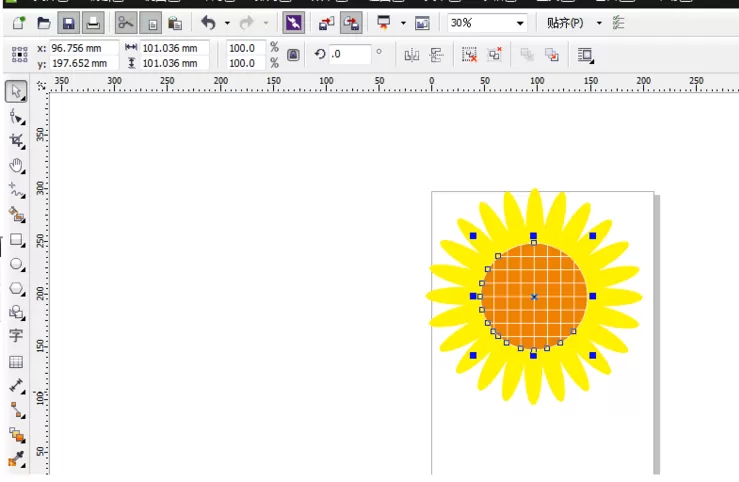
Task: Expand the 贴齐(P) snap dropdown arrow
Action: click(599, 23)
